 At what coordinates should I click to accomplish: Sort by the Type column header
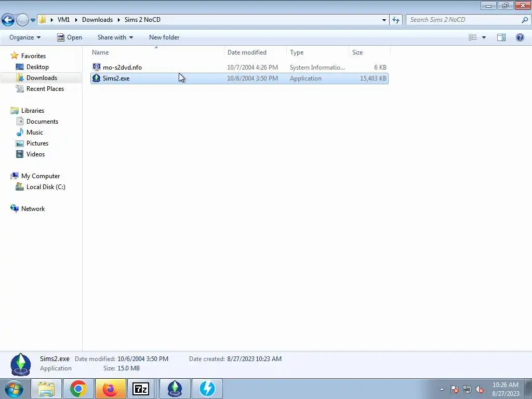[317, 52]
